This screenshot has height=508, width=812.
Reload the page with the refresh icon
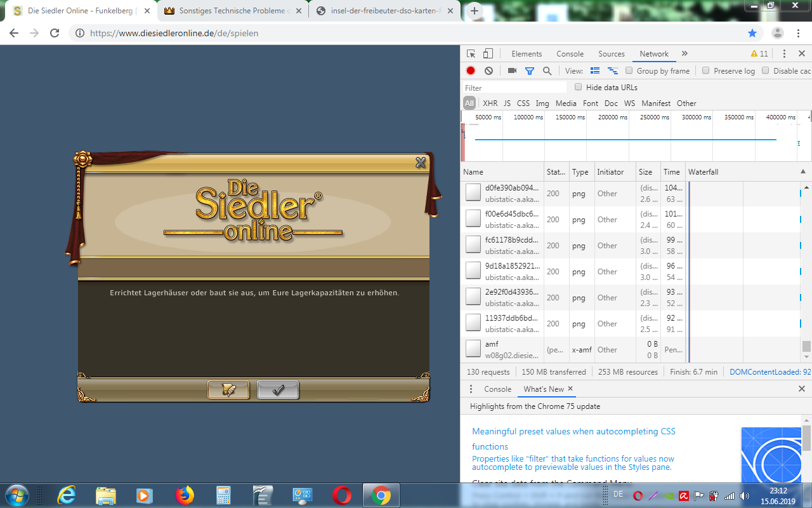pyautogui.click(x=55, y=33)
